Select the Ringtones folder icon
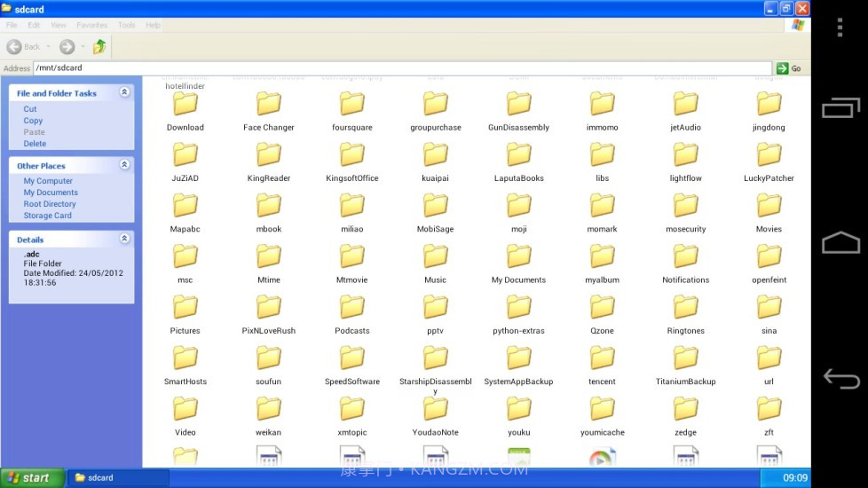The image size is (868, 488). (685, 308)
